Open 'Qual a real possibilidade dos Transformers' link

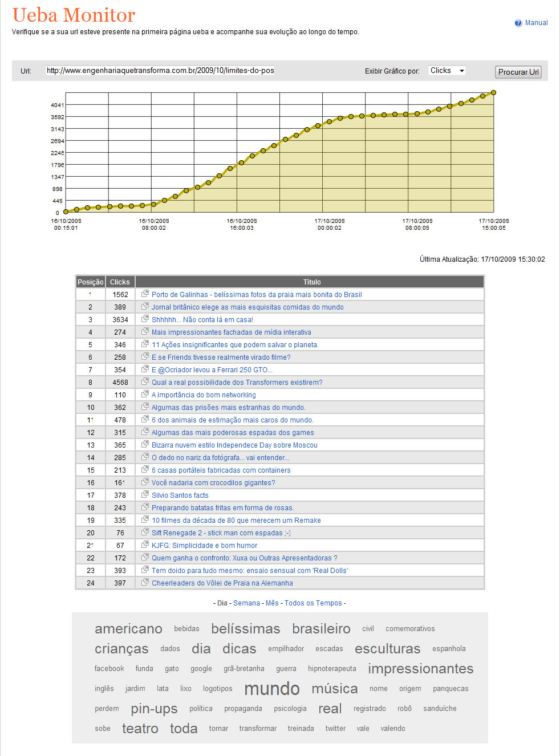click(237, 383)
